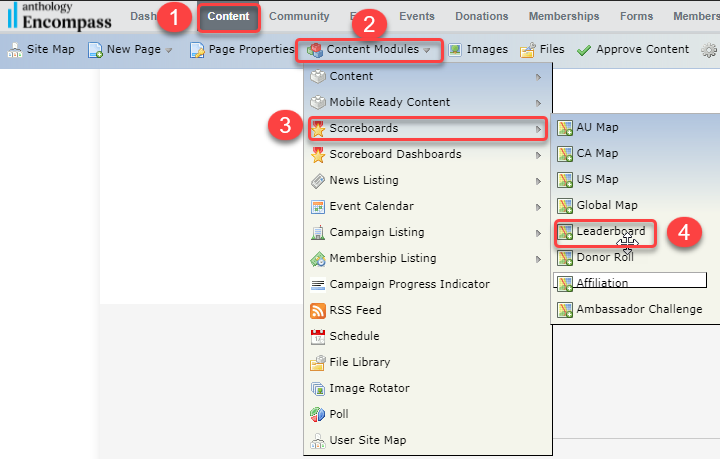Click the File Library folder icon
The width and height of the screenshot is (720, 459).
point(318,362)
